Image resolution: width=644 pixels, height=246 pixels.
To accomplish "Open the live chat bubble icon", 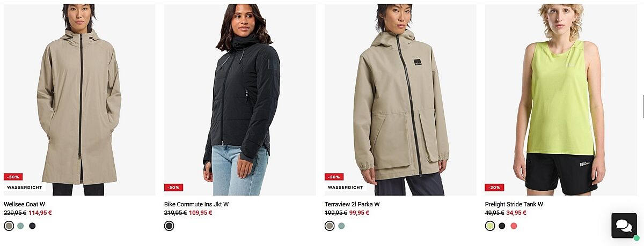I will (x=624, y=226).
